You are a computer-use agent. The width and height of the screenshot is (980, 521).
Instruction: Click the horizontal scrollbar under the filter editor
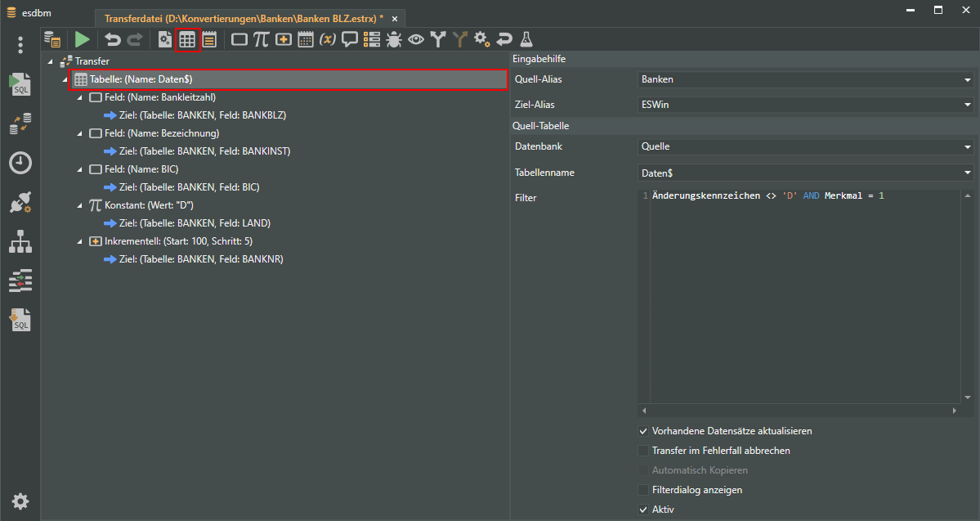[x=799, y=410]
